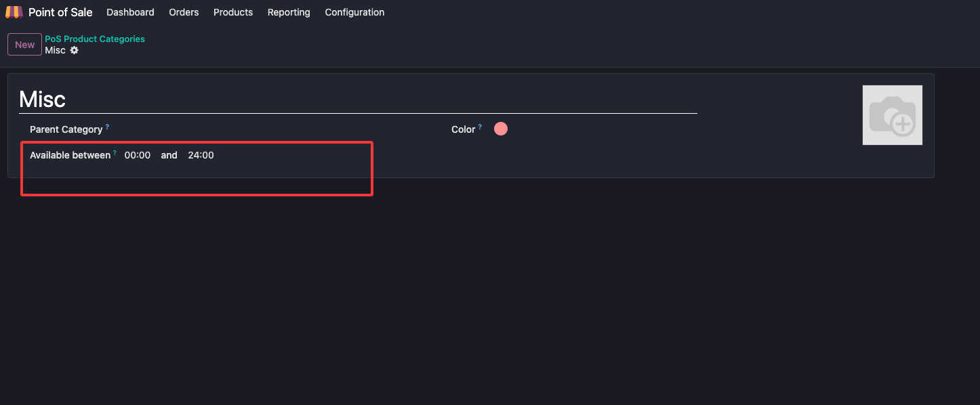The height and width of the screenshot is (405, 980).
Task: Open the Orders menu
Action: pos(184,12)
